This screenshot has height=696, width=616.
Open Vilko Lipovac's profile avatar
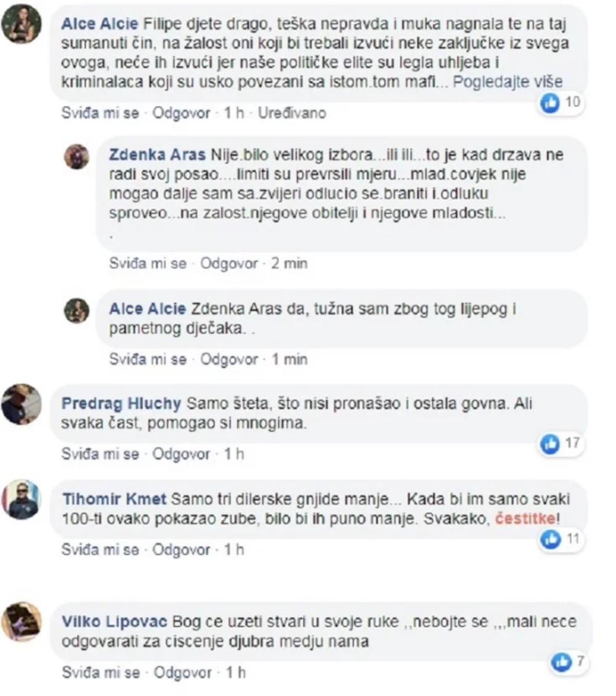coord(22,621)
